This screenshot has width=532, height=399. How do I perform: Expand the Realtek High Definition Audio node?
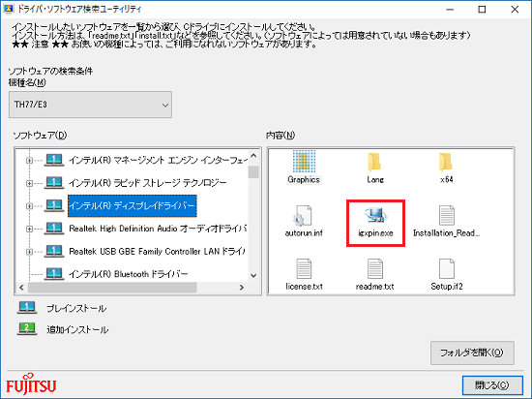30,229
